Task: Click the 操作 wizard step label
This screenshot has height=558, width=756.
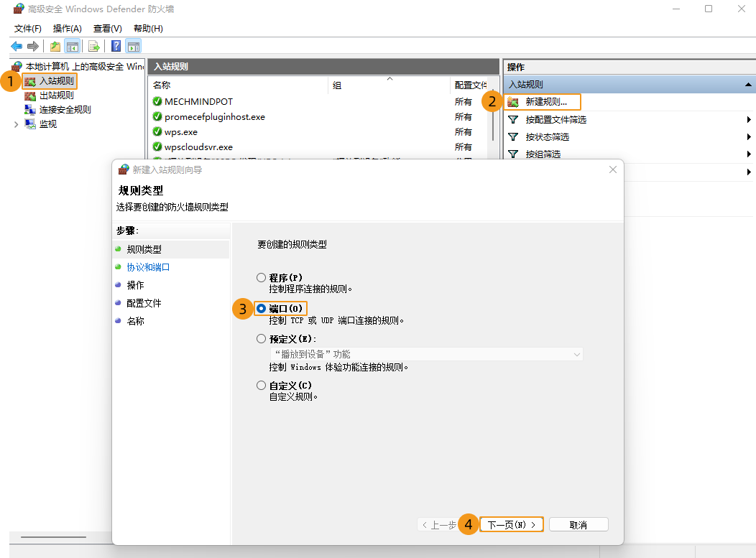Action: 136,285
